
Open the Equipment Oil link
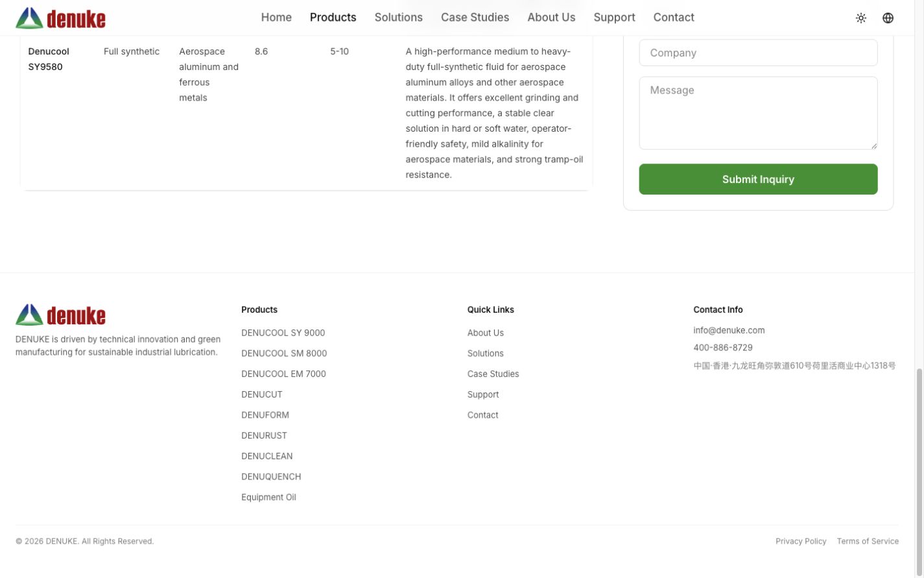coord(268,498)
